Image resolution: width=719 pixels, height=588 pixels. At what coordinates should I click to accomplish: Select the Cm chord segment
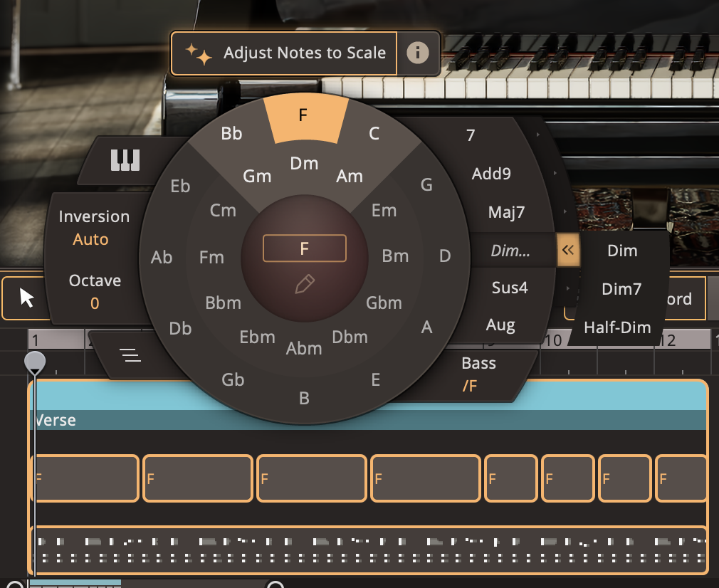[x=223, y=211]
